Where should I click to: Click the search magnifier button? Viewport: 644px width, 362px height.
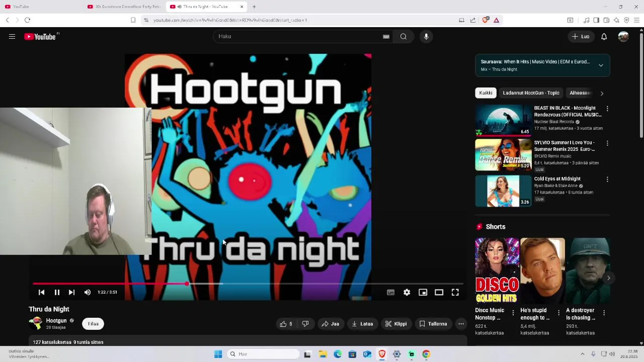coord(404,36)
